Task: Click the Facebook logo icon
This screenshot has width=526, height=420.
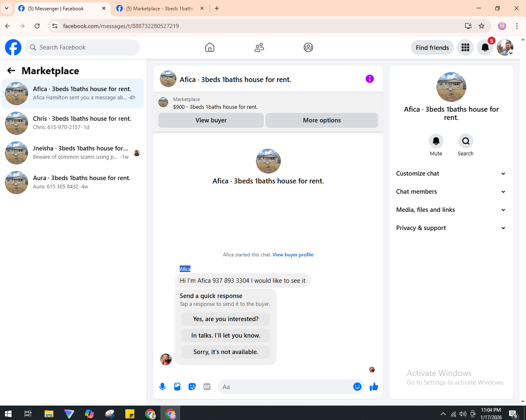Action: tap(13, 47)
